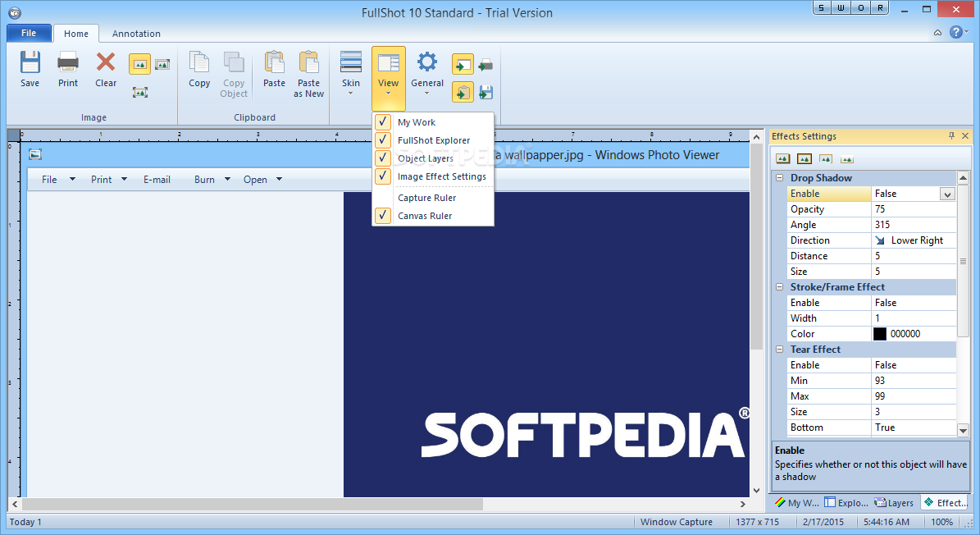Viewport: 980px width, 535px height.
Task: Switch to the My W... bottom tab
Action: tap(797, 502)
